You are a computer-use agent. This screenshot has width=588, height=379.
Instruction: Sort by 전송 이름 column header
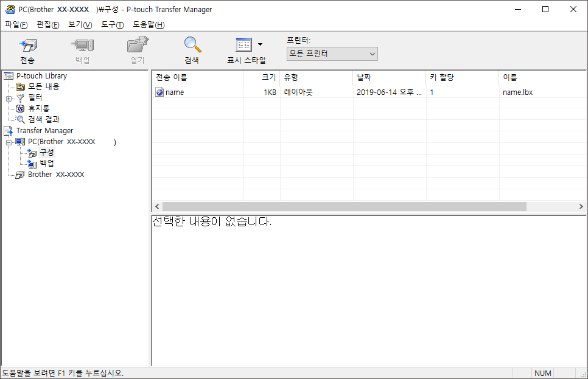click(x=198, y=78)
